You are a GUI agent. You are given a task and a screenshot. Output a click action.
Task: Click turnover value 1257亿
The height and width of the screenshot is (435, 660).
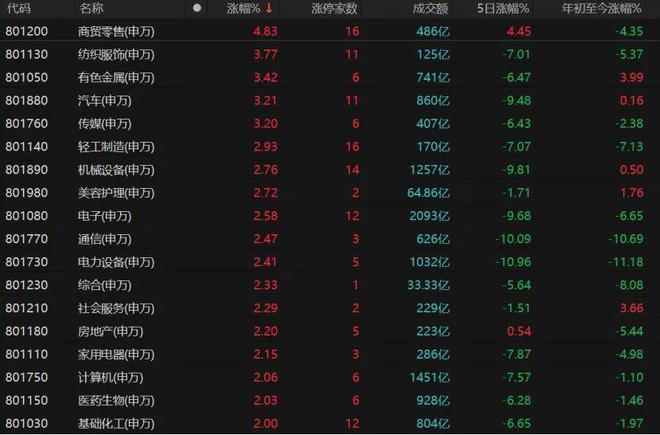click(x=430, y=170)
